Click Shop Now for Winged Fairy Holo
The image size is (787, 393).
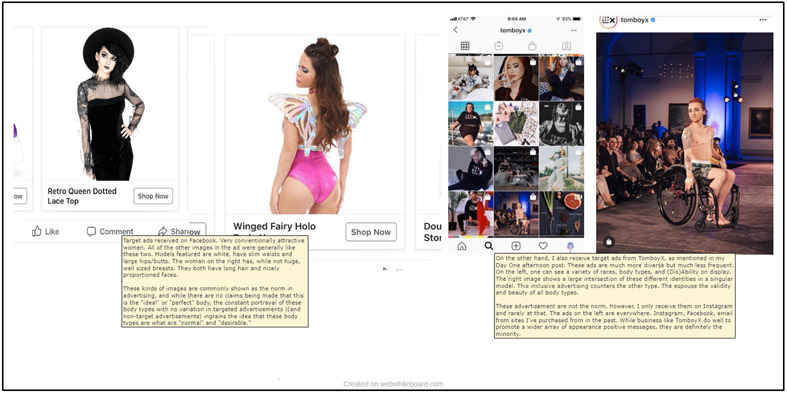pyautogui.click(x=371, y=232)
